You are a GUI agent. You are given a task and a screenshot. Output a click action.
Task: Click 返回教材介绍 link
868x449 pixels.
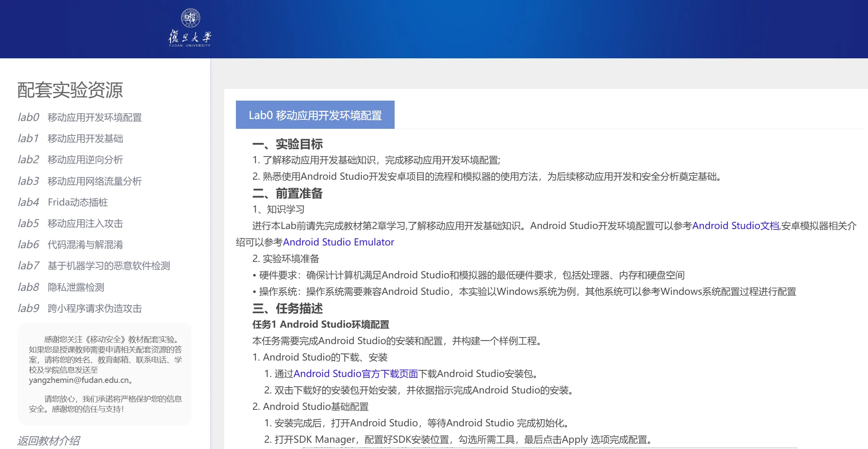pyautogui.click(x=49, y=440)
